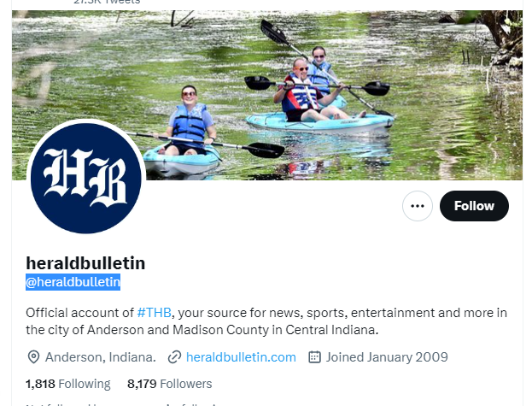Click the Official account bio text
Screen dimensions: 532x406
tap(266, 321)
